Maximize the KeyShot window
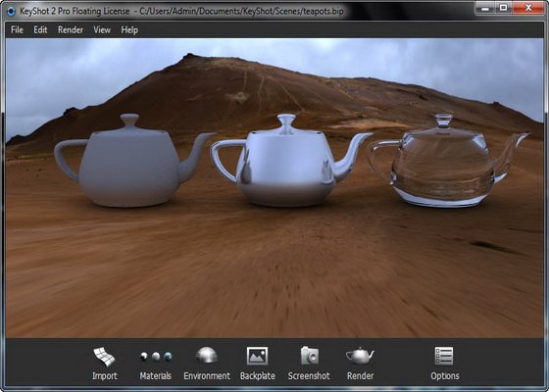The height and width of the screenshot is (392, 549). pos(504,8)
